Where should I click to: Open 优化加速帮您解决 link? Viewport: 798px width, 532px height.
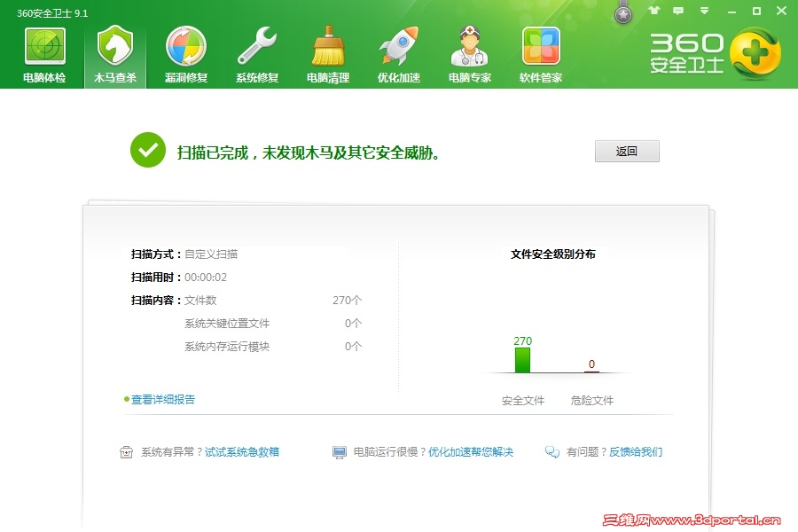tap(471, 452)
